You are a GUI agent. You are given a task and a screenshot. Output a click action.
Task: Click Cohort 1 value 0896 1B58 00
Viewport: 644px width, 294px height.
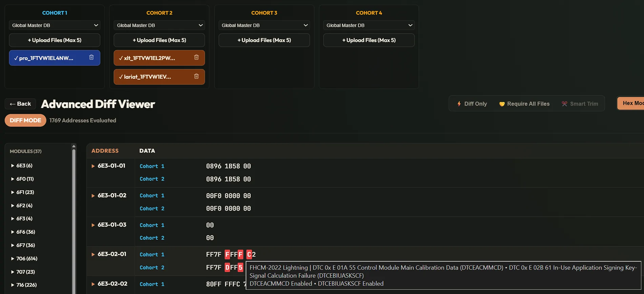tap(228, 166)
